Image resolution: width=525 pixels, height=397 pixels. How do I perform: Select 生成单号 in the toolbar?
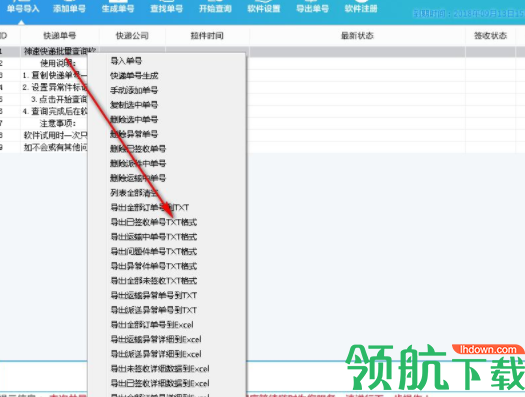pyautogui.click(x=118, y=8)
